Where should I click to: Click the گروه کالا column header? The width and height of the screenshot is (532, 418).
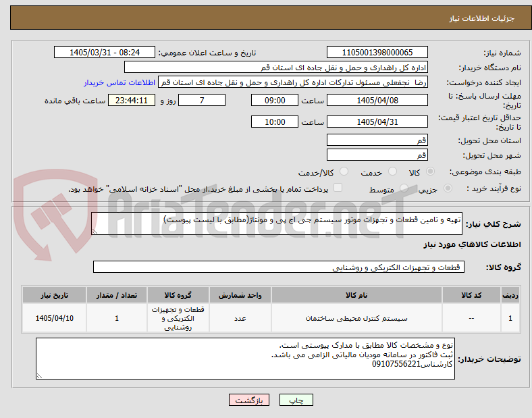click(x=178, y=295)
